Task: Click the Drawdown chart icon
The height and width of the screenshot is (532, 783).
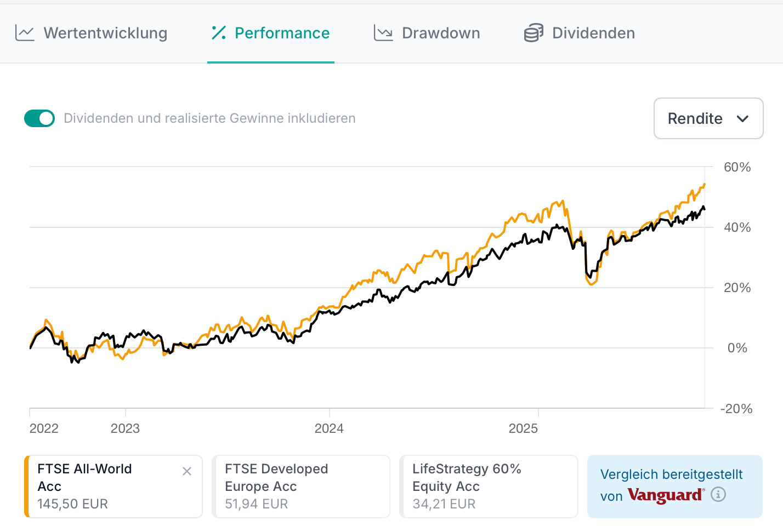Action: (383, 33)
